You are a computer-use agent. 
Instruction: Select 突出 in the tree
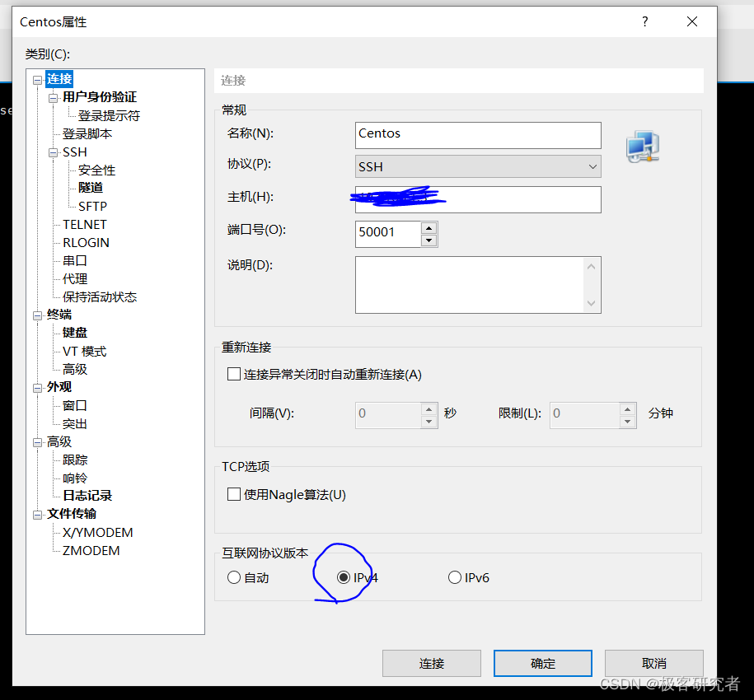tap(74, 424)
